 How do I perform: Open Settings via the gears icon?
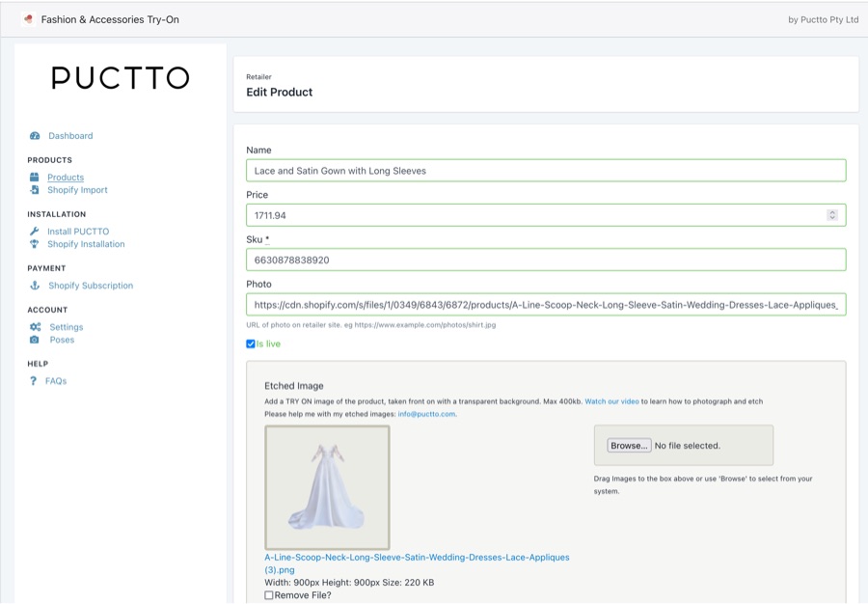(x=36, y=326)
